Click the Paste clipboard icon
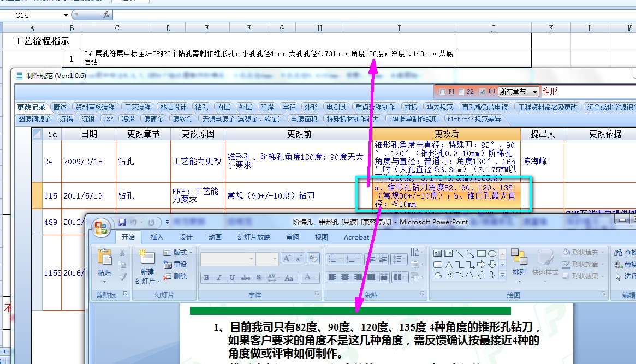The image size is (636, 364). click(x=104, y=257)
